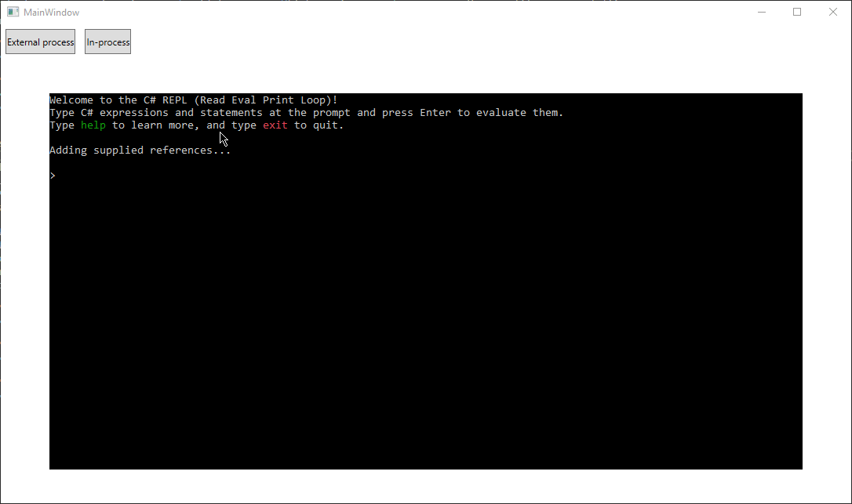Click the MainWindow app icon in title bar

(13, 12)
